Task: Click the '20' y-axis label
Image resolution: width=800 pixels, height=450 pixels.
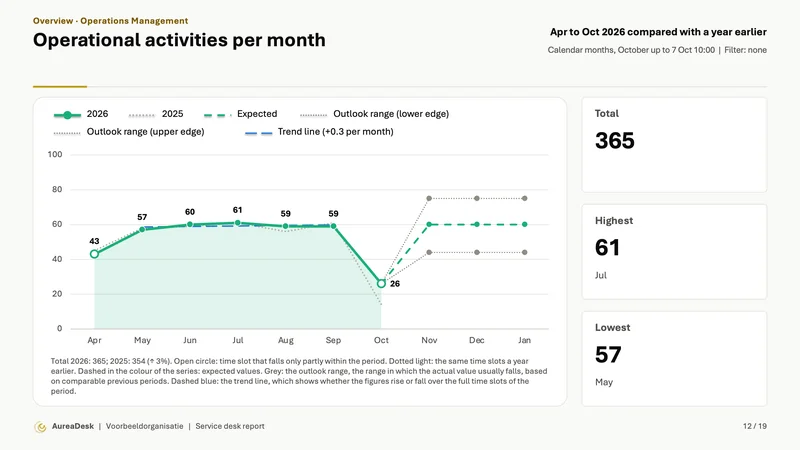Action: tap(57, 294)
